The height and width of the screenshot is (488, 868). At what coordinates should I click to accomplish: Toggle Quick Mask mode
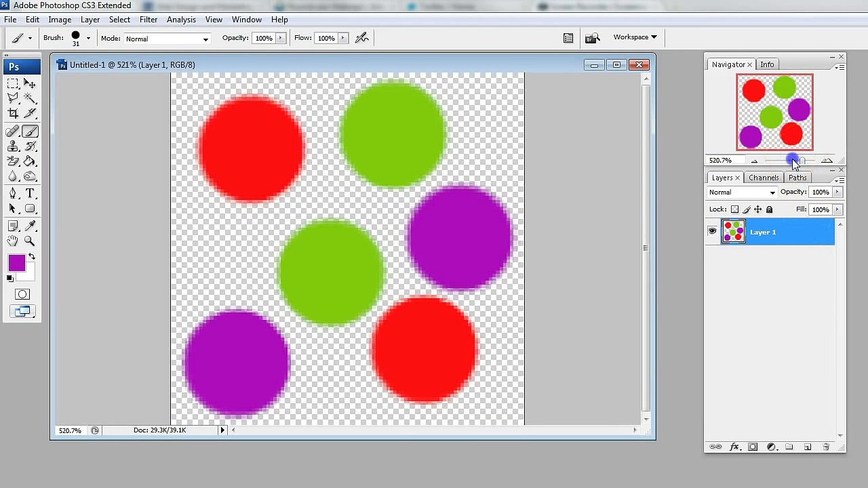coord(22,294)
